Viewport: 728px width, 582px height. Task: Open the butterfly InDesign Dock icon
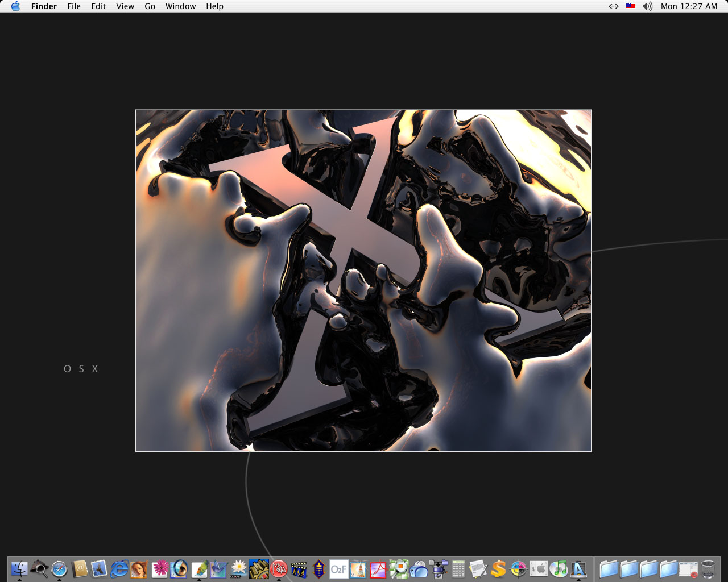click(219, 568)
